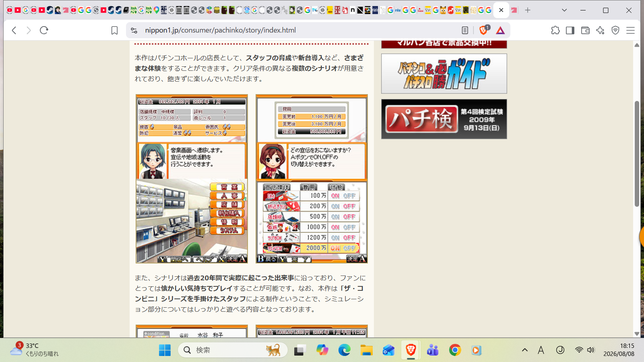644x362 pixels.
Task: Click the page's vertical scrollbar thumb
Action: tap(637, 154)
